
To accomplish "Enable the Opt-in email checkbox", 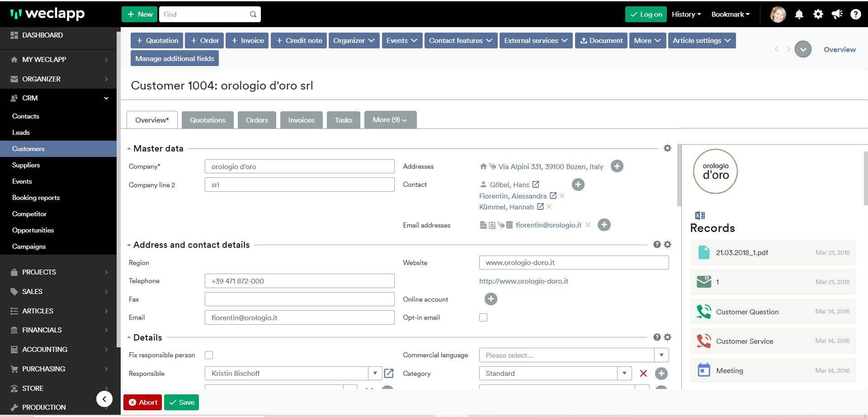I will click(x=483, y=317).
